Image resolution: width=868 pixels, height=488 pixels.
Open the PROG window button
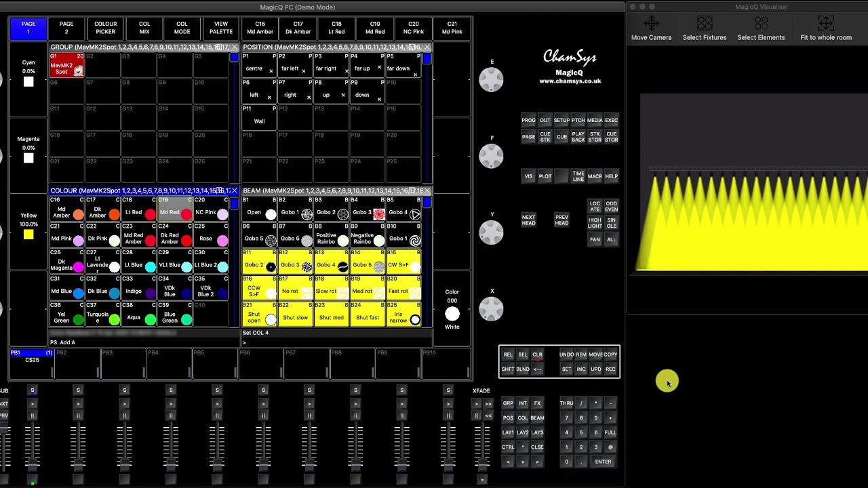tap(528, 121)
